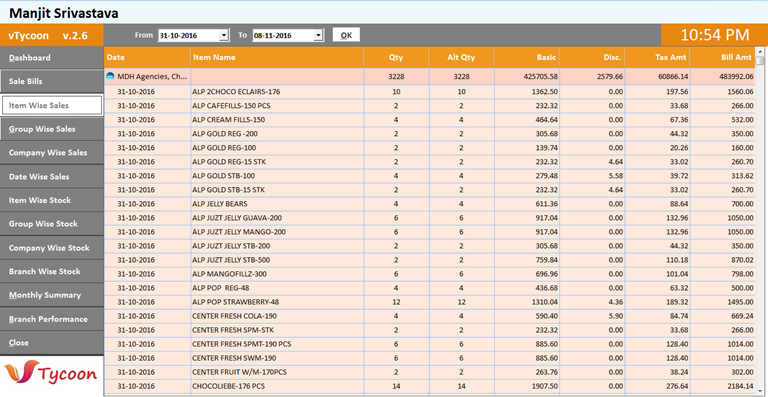Open Group Wise Stock report

click(51, 224)
